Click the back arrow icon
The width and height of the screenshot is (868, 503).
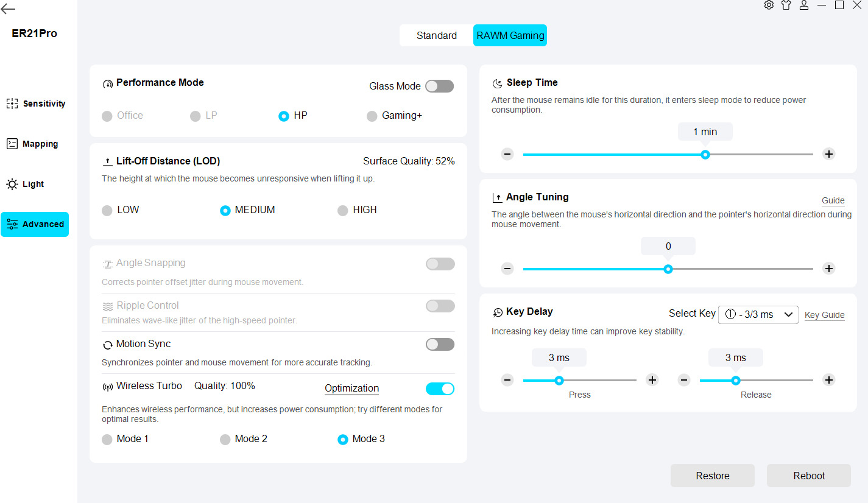pos(9,9)
